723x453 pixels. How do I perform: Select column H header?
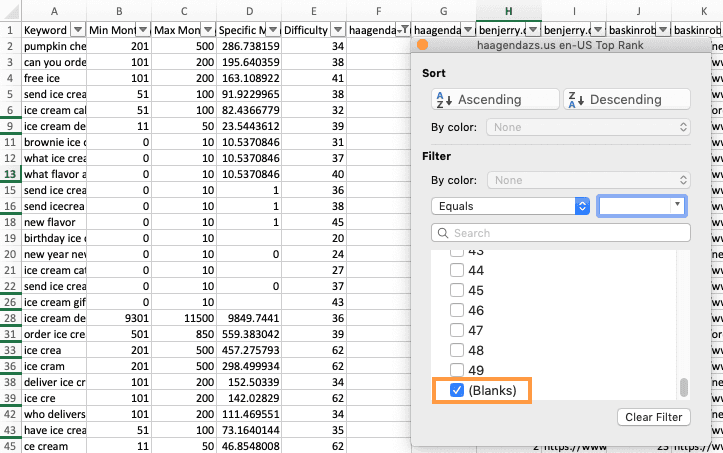pos(509,10)
